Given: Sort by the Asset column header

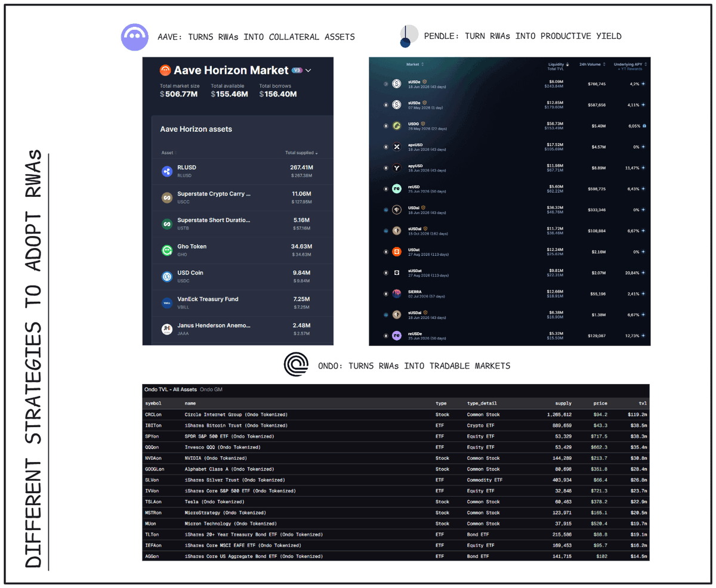Looking at the screenshot, I should point(169,153).
